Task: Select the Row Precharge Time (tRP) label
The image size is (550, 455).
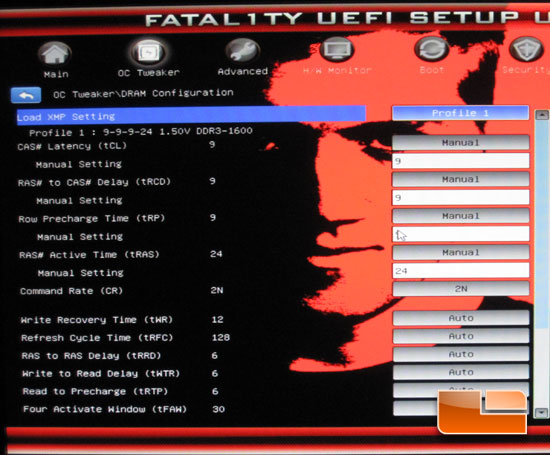Action: (92, 219)
